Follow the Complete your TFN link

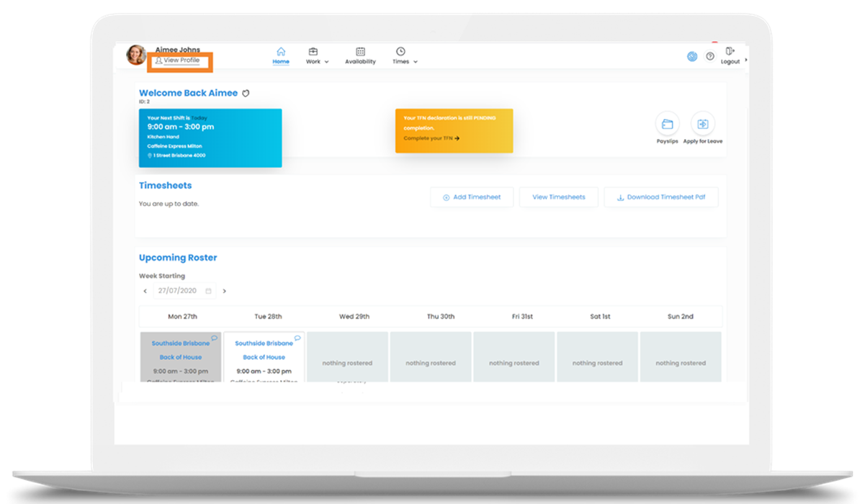pos(431,138)
